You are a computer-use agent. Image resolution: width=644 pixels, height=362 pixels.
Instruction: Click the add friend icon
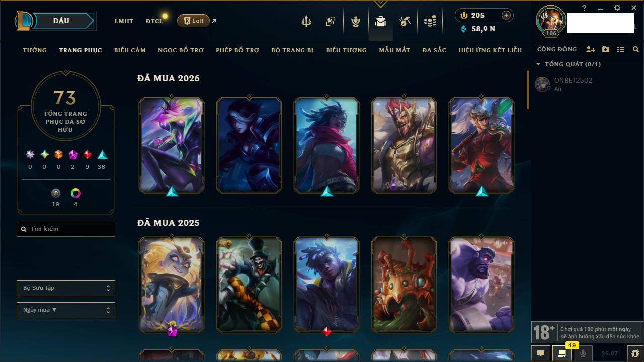(591, 50)
